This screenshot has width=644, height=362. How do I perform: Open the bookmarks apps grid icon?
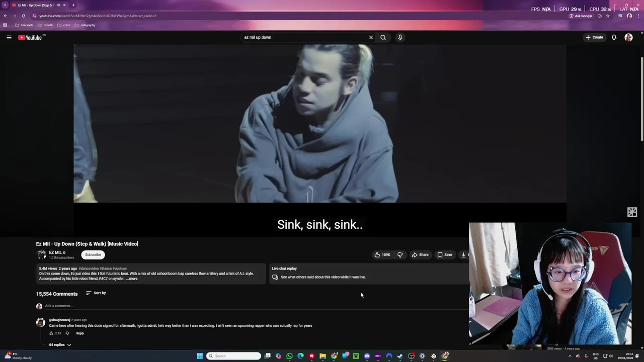click(5, 25)
